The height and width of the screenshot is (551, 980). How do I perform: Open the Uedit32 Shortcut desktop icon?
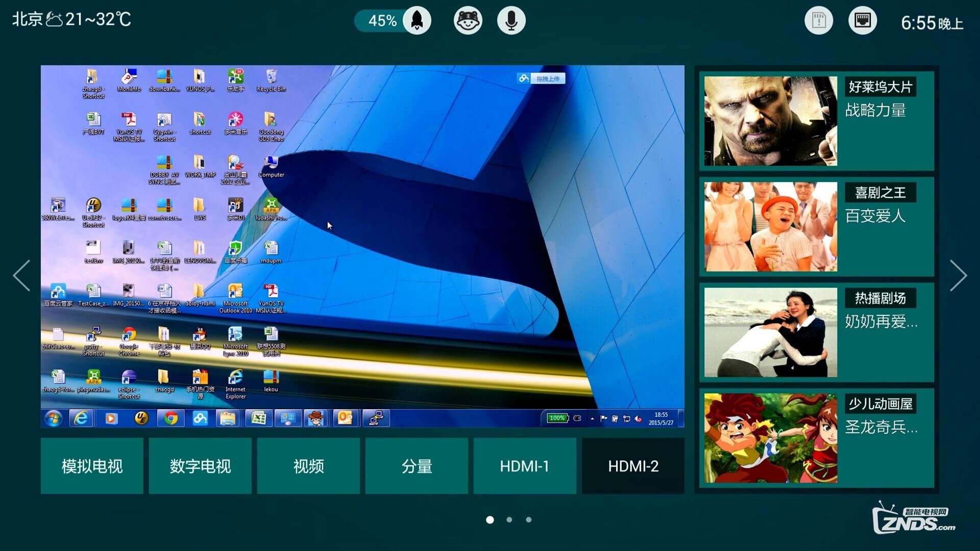(93, 213)
